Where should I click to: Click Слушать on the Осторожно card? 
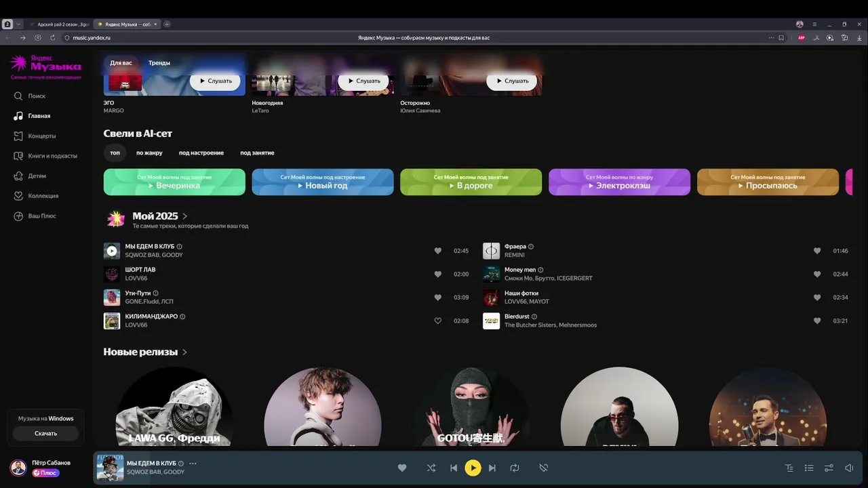512,81
